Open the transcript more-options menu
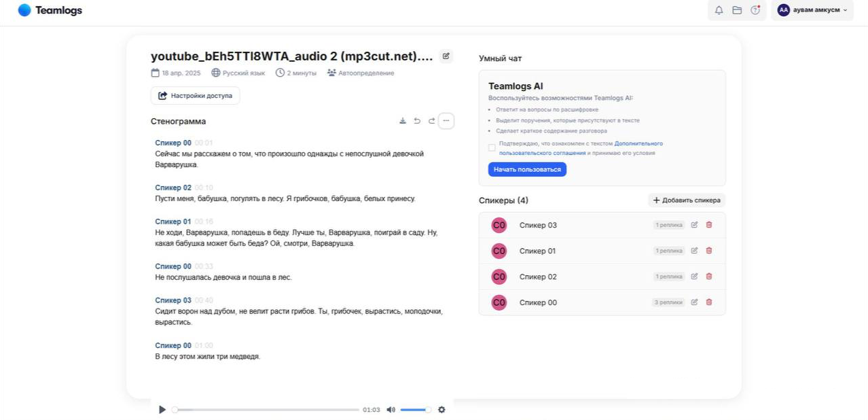 (x=446, y=121)
